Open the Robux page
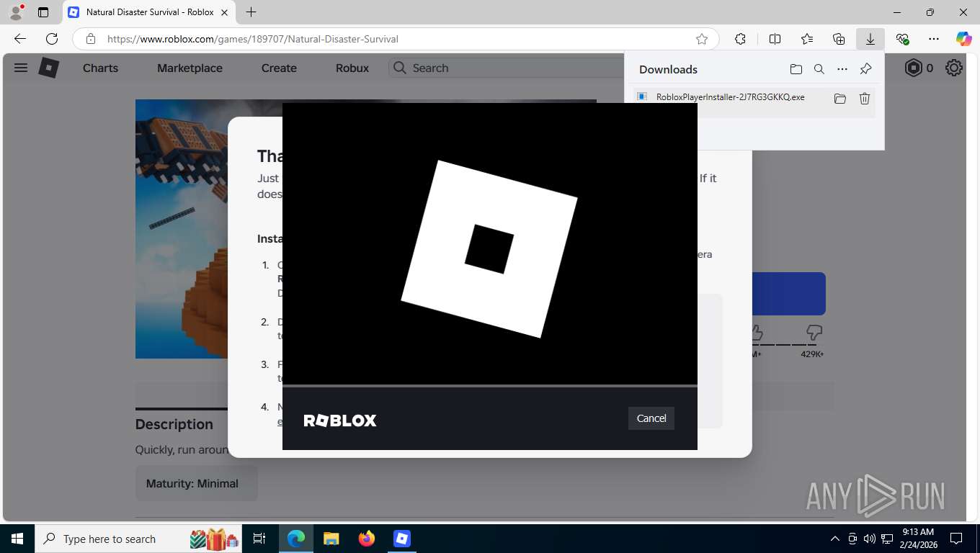The image size is (980, 553). click(x=352, y=68)
